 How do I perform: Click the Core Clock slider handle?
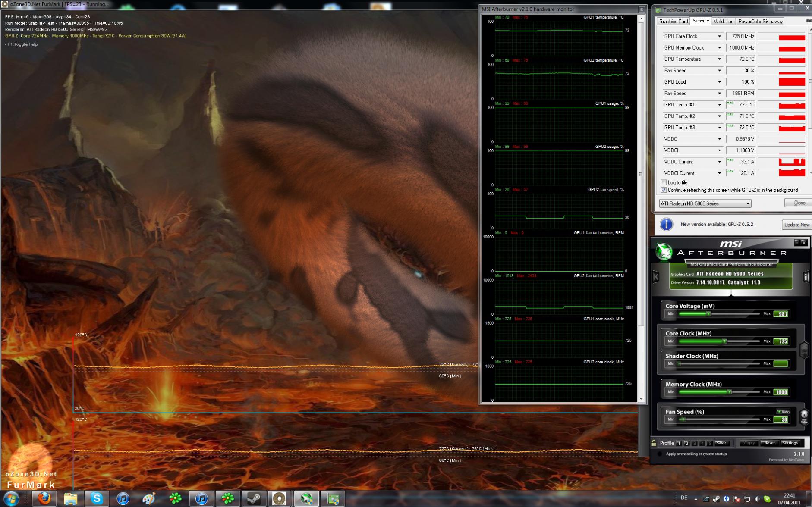[x=725, y=341]
